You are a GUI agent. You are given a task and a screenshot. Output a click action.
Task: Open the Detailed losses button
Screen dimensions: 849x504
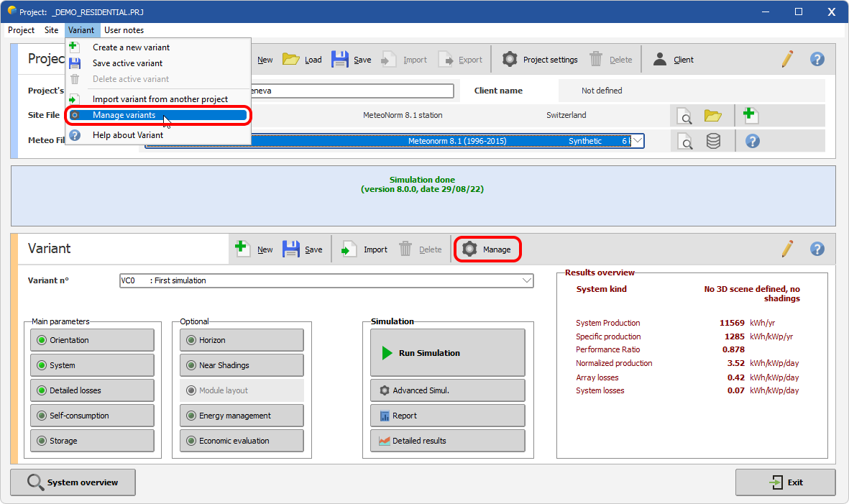pos(92,390)
